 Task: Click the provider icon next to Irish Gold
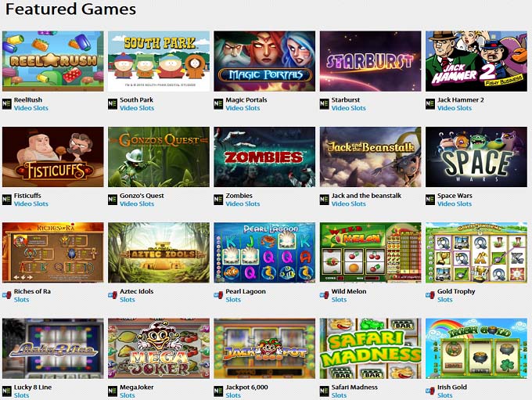click(430, 391)
